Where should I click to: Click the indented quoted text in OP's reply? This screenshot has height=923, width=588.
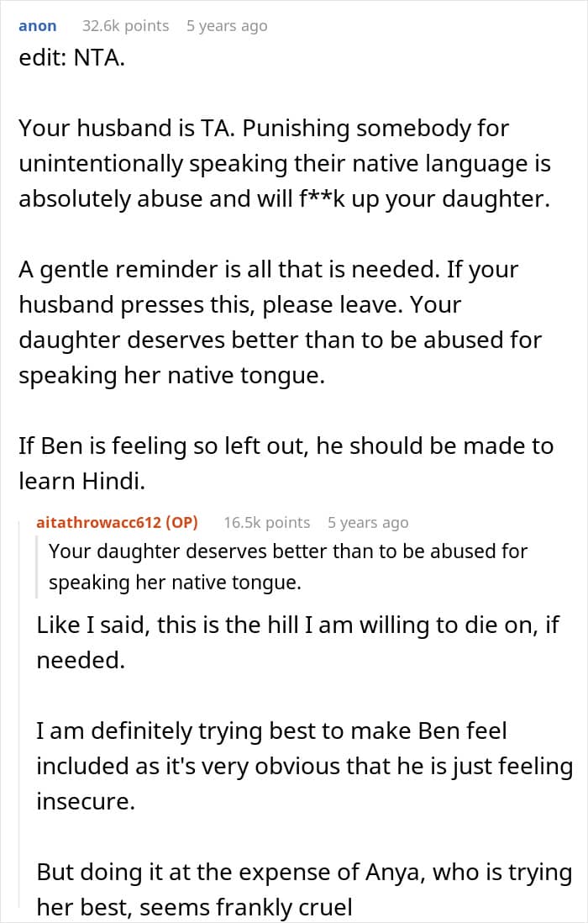[287, 567]
